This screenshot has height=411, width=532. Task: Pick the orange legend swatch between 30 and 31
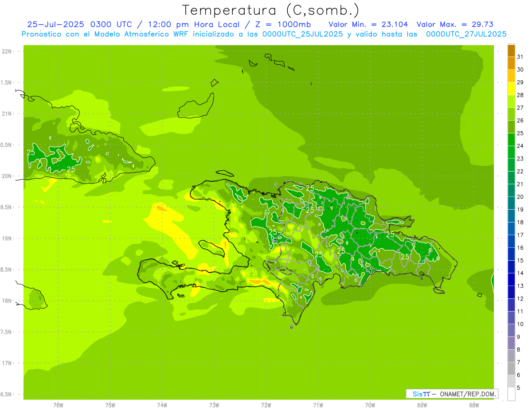point(511,63)
